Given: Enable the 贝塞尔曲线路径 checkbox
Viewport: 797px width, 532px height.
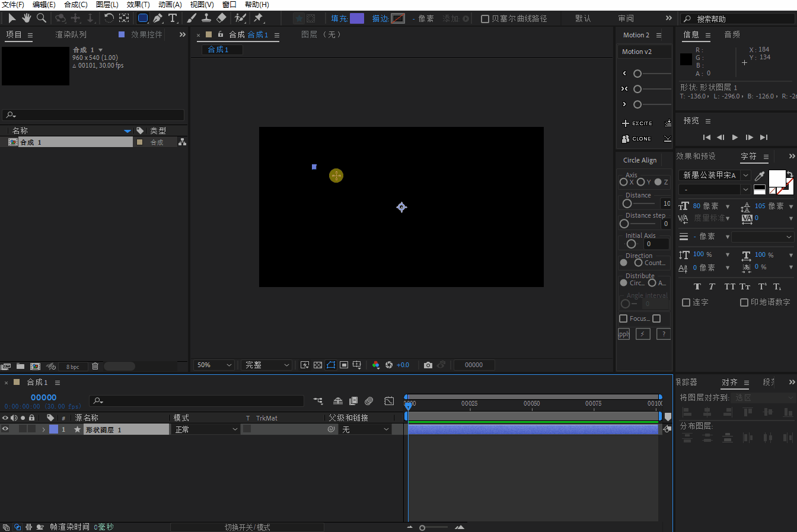Looking at the screenshot, I should point(485,19).
